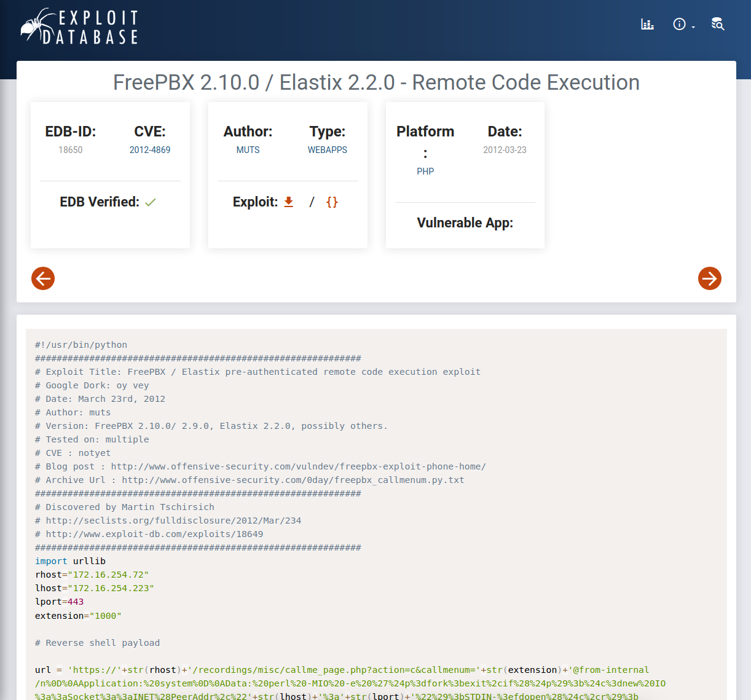Click the page title heading
This screenshot has height=700, width=751.
tap(376, 82)
